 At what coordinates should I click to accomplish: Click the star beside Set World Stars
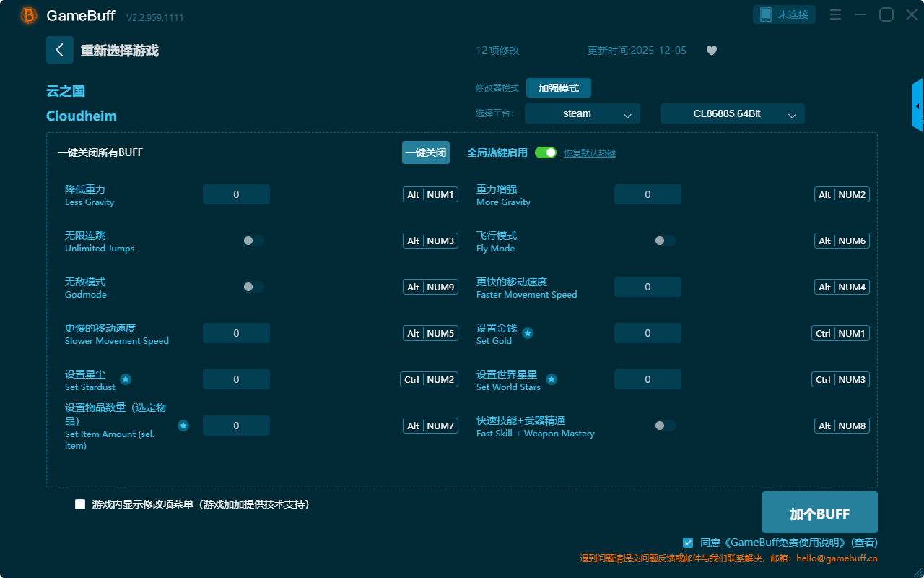pyautogui.click(x=552, y=379)
